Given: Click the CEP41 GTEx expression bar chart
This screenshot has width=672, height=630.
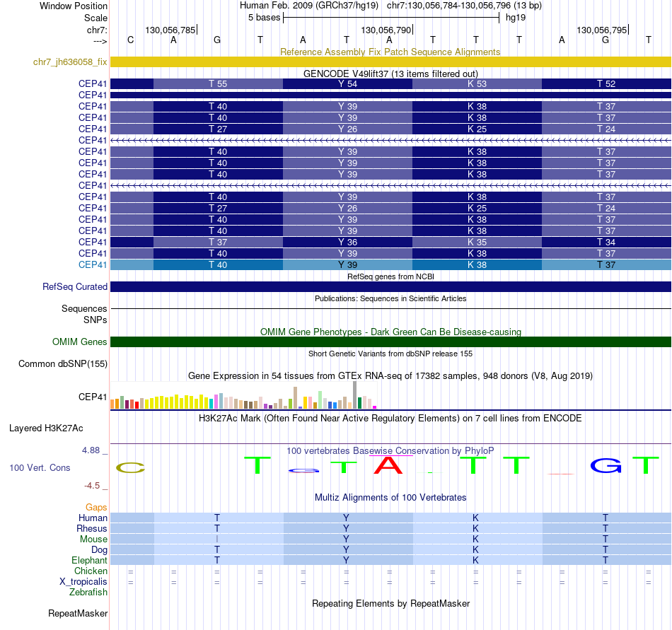Looking at the screenshot, I should pyautogui.click(x=243, y=395).
